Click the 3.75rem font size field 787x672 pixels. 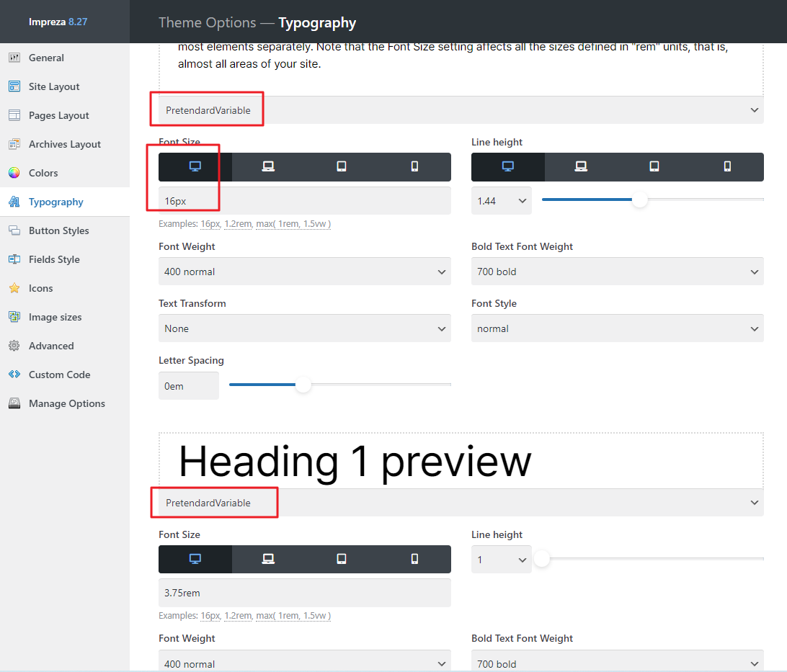point(305,593)
